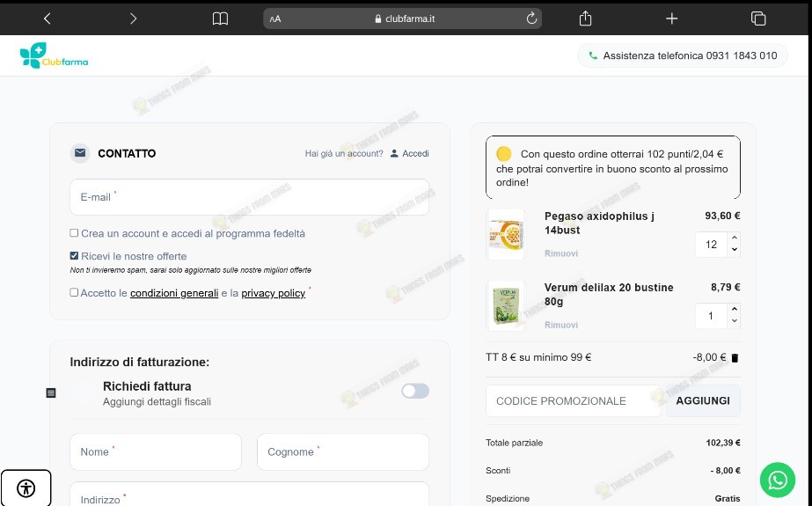812x506 pixels.
Task: Remove Pegaso axidophilus via Rimuovi
Action: (561, 253)
